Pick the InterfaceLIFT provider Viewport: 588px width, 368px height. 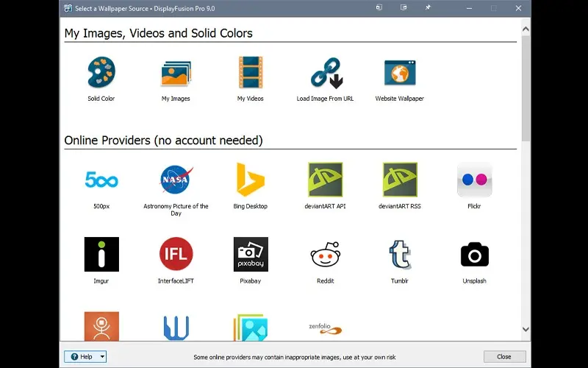pos(176,255)
